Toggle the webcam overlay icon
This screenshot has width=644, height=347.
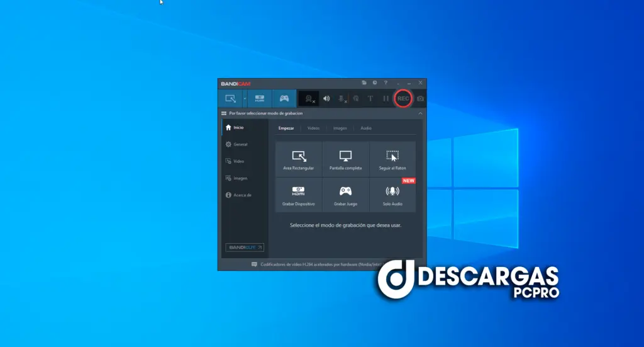click(x=309, y=99)
